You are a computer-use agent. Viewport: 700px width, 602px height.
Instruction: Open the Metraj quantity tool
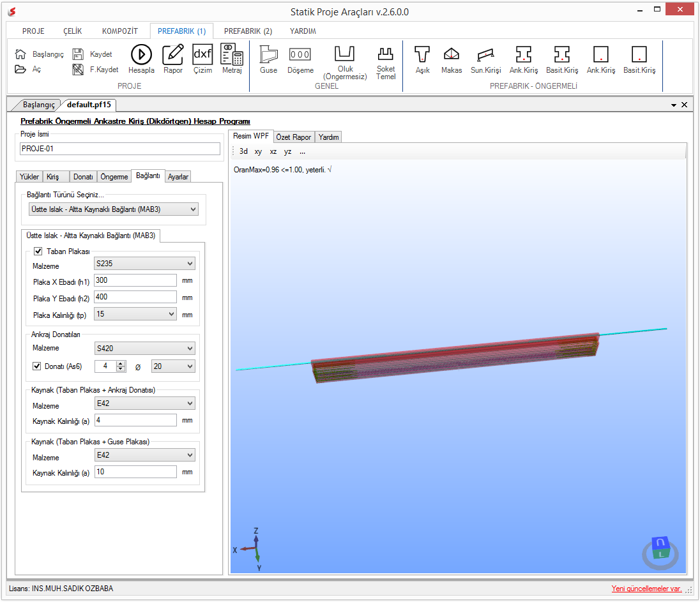click(232, 59)
